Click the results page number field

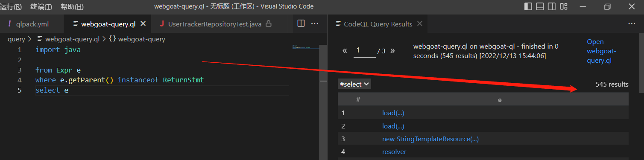[x=365, y=50]
